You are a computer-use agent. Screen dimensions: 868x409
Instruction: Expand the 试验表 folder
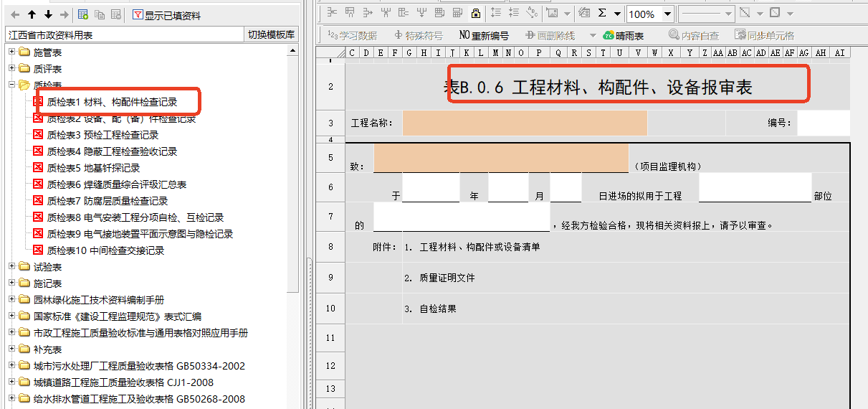(x=12, y=266)
